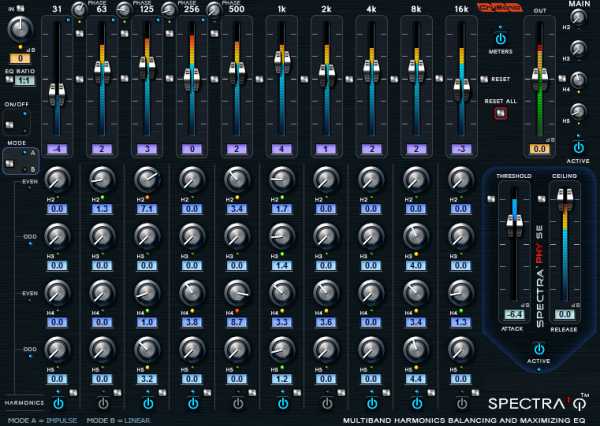
Task: Click the small square icon beside the 4k band harmonics power
Action: (386, 392)
